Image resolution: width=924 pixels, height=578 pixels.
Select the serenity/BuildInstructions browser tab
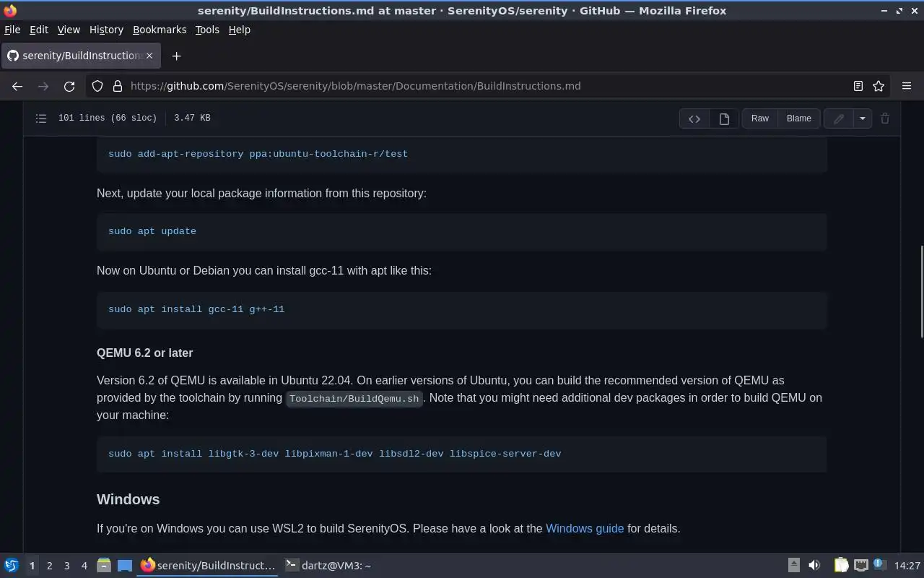tap(81, 56)
